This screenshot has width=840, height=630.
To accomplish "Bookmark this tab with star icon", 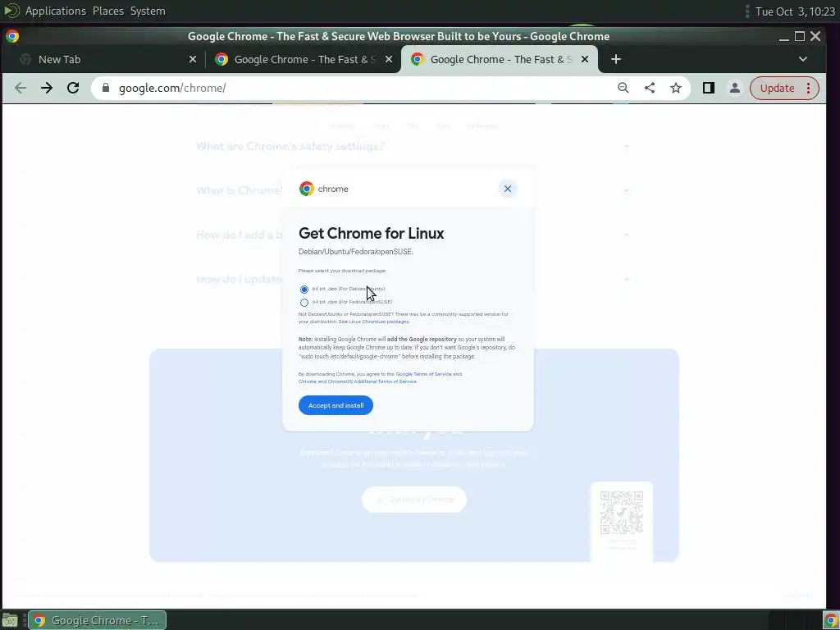I will (676, 88).
